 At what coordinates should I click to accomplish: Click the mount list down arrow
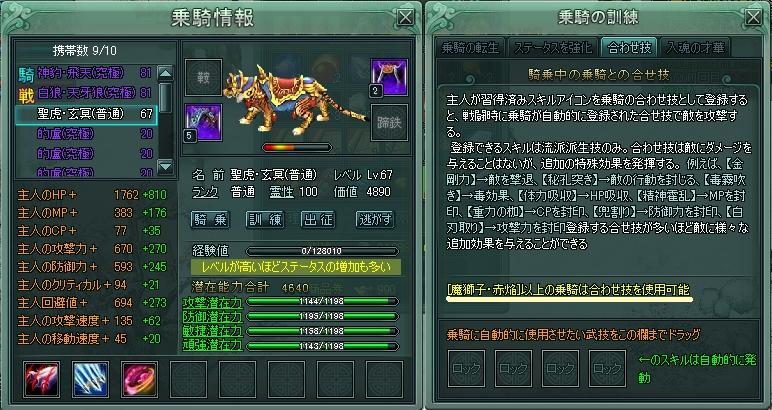[165, 165]
